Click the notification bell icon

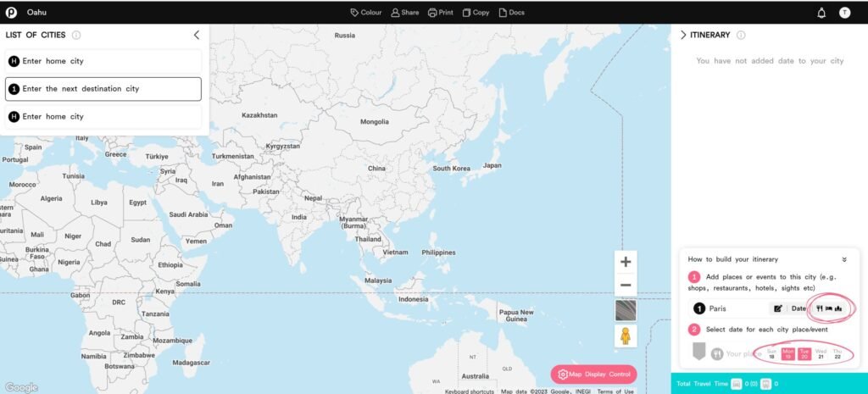coord(821,13)
